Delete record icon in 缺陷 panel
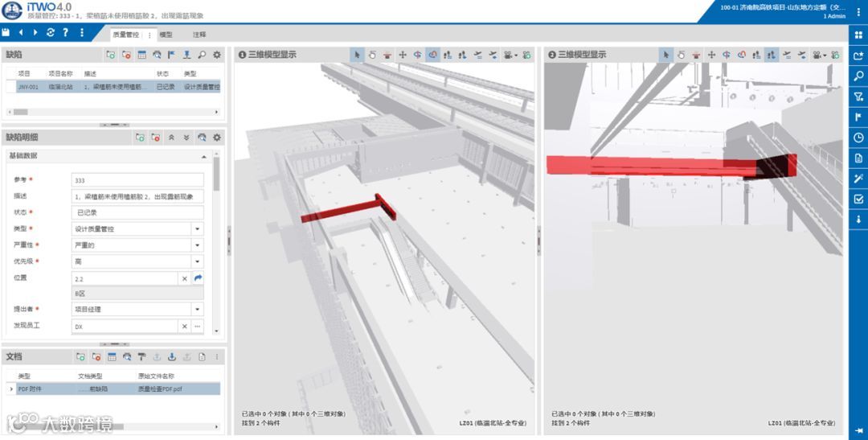This screenshot has height=440, width=868. coord(127,55)
